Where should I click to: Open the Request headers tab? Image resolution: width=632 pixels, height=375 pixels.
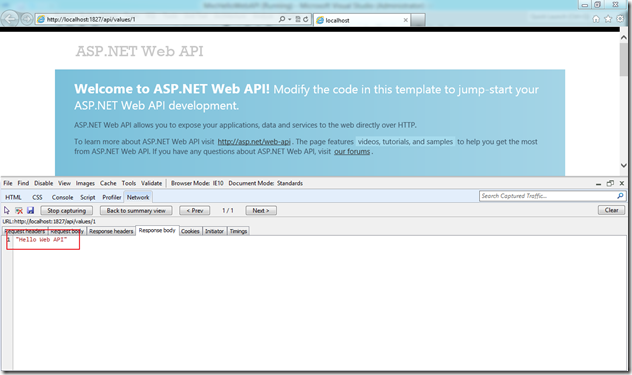25,231
